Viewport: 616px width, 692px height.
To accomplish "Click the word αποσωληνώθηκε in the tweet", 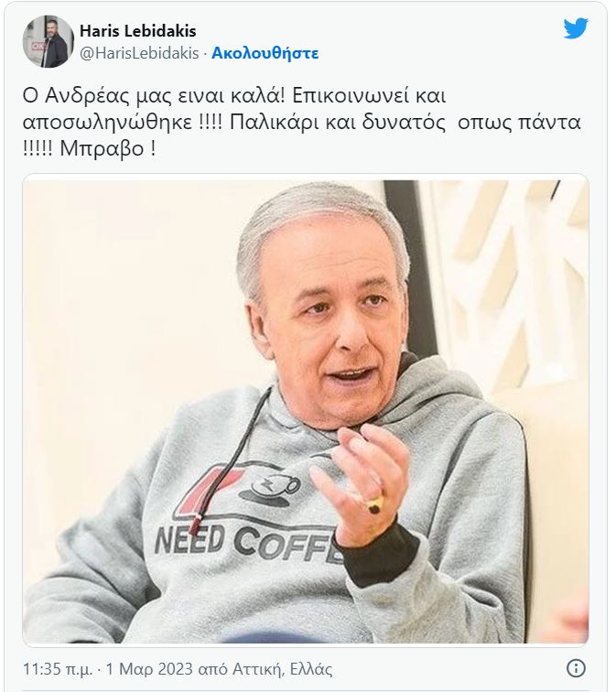I will pyautogui.click(x=107, y=122).
